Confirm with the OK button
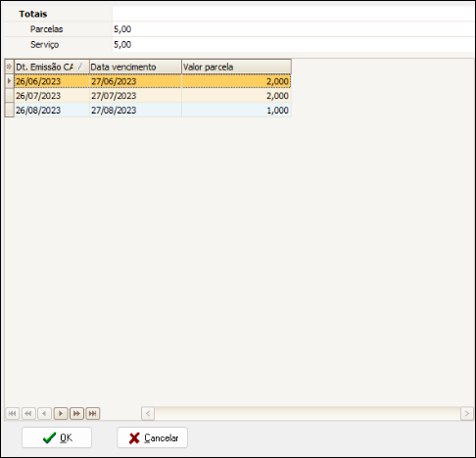This screenshot has height=458, width=476. pyautogui.click(x=57, y=437)
